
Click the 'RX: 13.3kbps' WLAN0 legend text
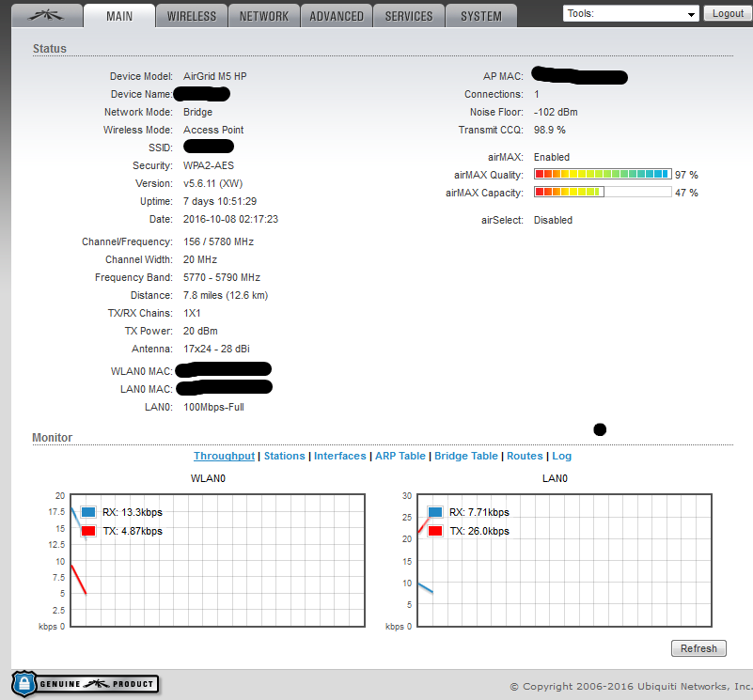(x=133, y=512)
